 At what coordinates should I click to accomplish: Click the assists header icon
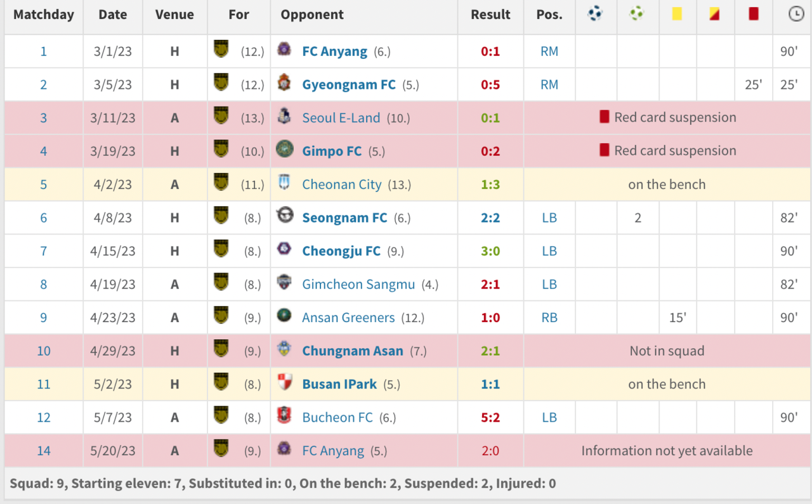point(637,13)
